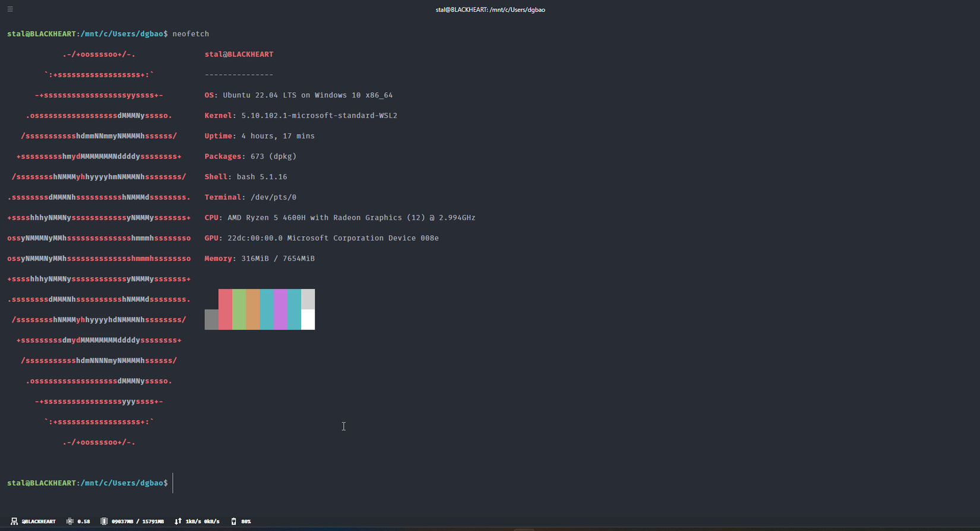The width and height of the screenshot is (980, 531).
Task: Click the memory icon beside 09037MB
Action: coord(104,521)
